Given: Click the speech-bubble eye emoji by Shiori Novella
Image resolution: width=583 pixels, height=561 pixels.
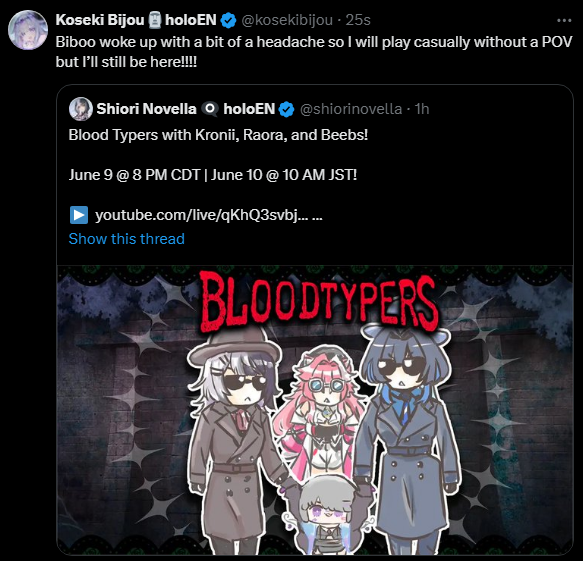Looking at the screenshot, I should (210, 109).
